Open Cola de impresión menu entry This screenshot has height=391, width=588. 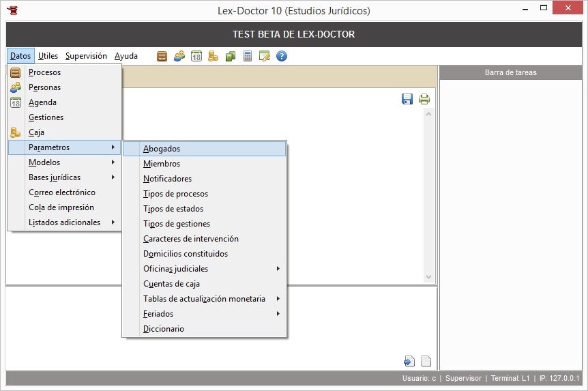pos(65,207)
